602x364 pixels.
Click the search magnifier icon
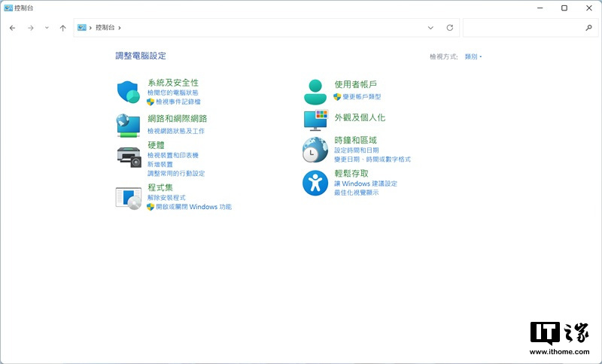click(x=588, y=28)
